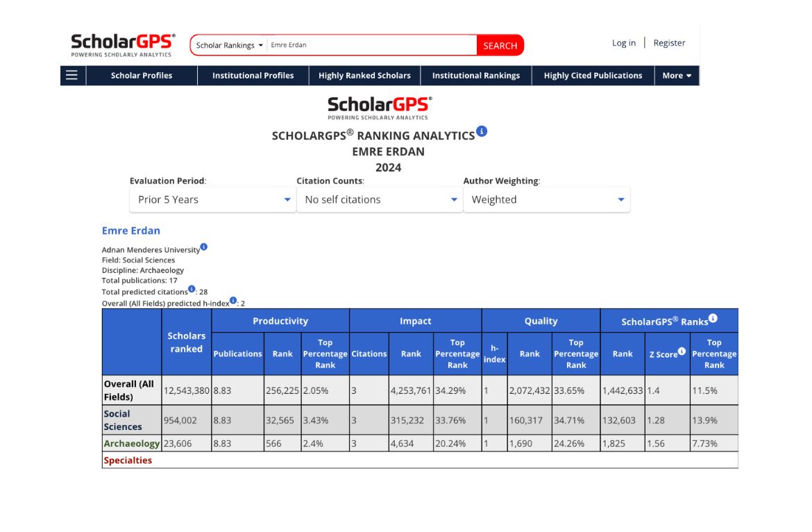Select Institutional Rankings in navigation bar
Image resolution: width=812 pixels, height=532 pixels.
(x=475, y=76)
